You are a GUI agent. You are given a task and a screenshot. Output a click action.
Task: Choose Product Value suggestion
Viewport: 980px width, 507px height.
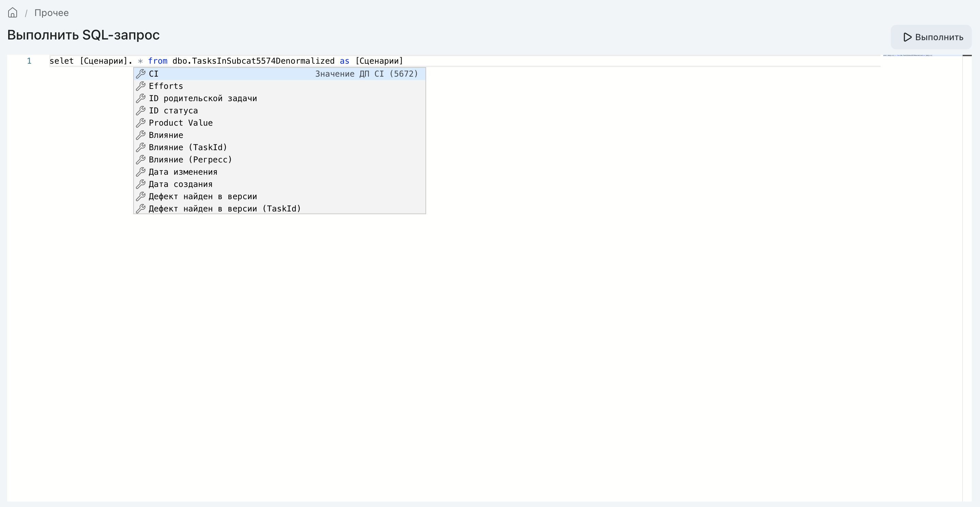(280, 123)
